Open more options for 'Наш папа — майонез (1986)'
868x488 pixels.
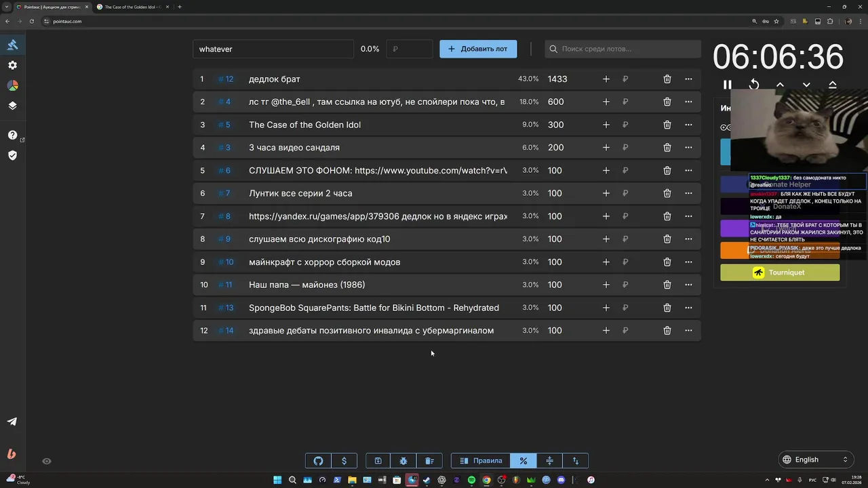coord(688,285)
